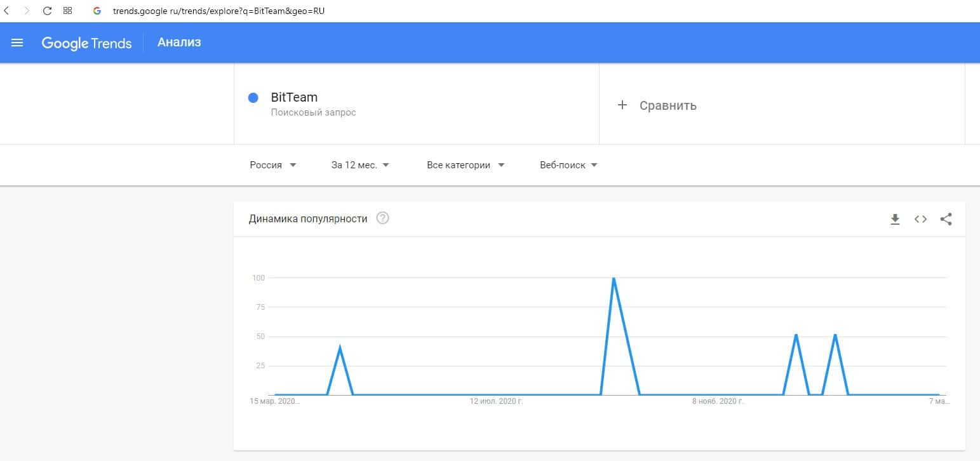This screenshot has height=461, width=980.
Task: Reload the browser page
Action: 47,11
